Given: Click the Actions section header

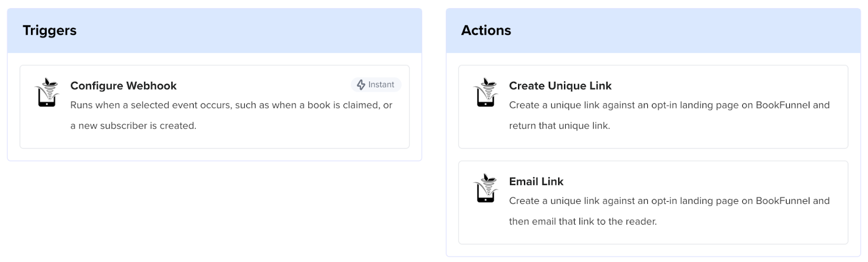Looking at the screenshot, I should pyautogui.click(x=486, y=30).
